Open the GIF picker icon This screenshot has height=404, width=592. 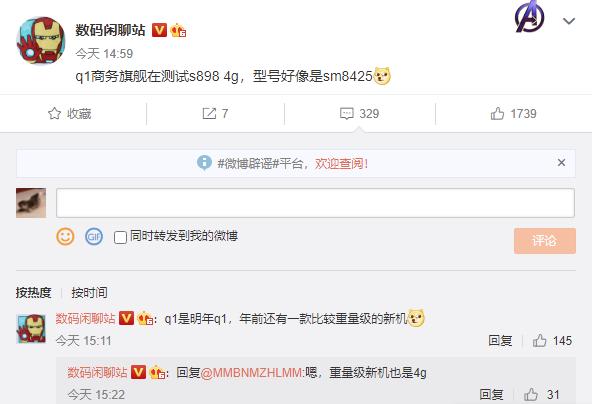(x=94, y=237)
